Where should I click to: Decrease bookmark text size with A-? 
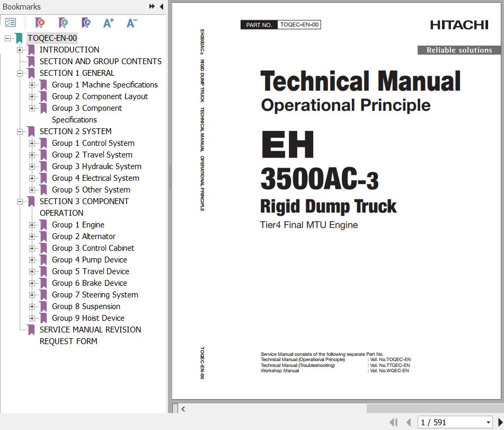point(131,23)
